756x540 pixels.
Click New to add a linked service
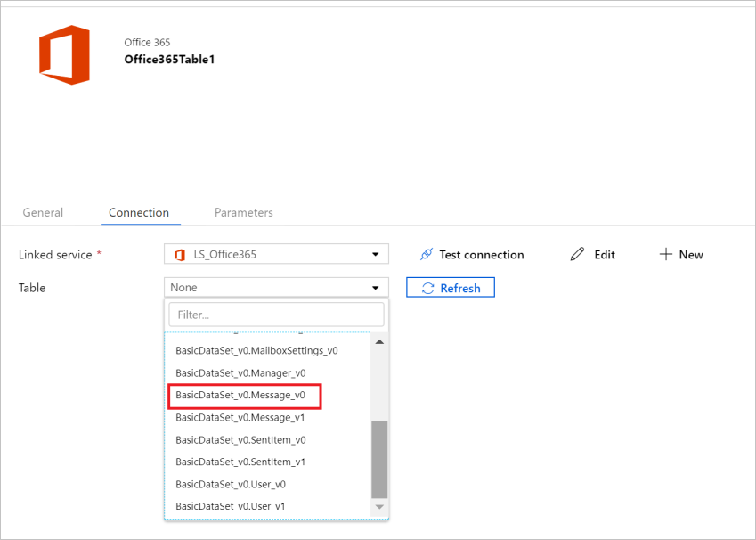682,254
